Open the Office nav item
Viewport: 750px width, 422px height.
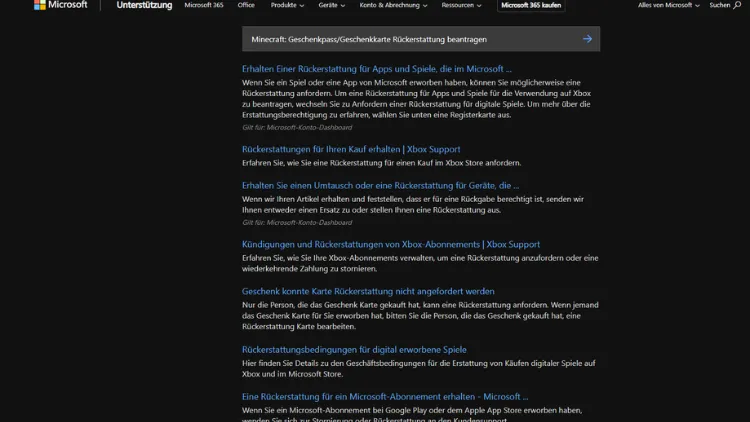pos(246,5)
